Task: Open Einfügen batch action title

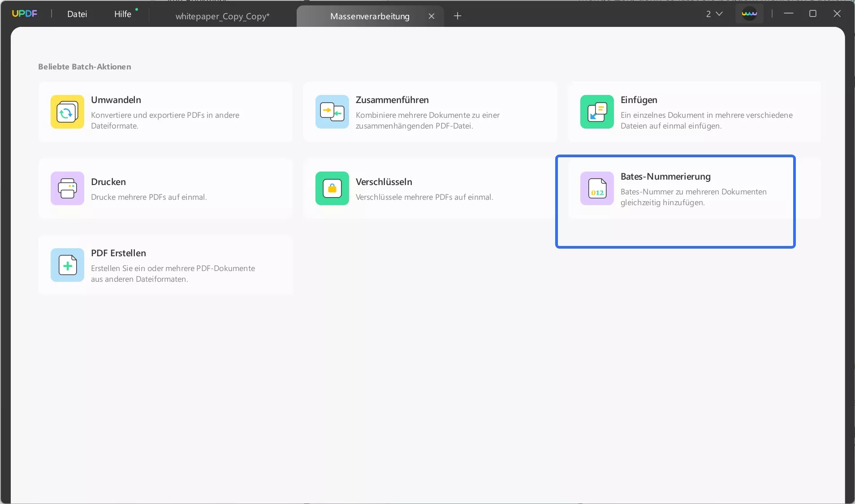Action: (639, 100)
